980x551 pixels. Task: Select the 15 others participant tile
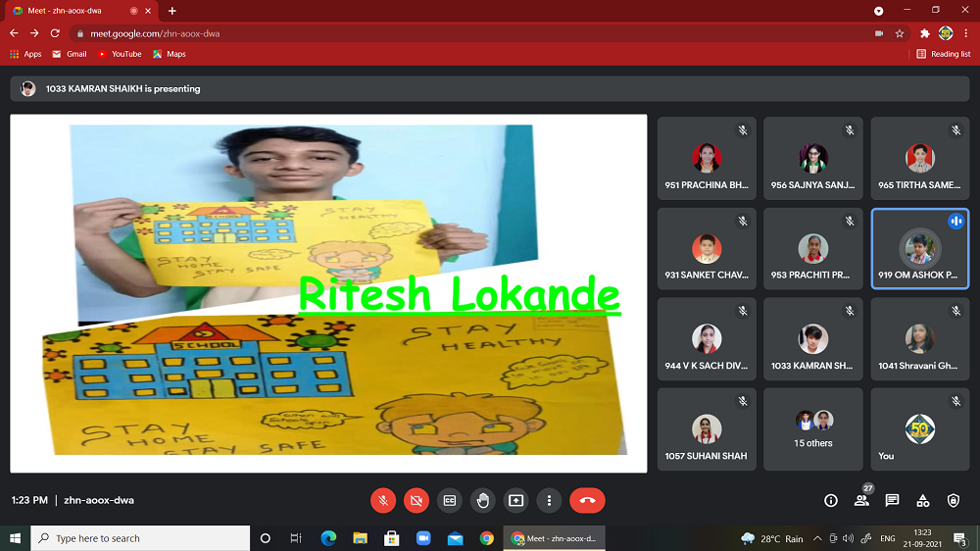tap(812, 428)
